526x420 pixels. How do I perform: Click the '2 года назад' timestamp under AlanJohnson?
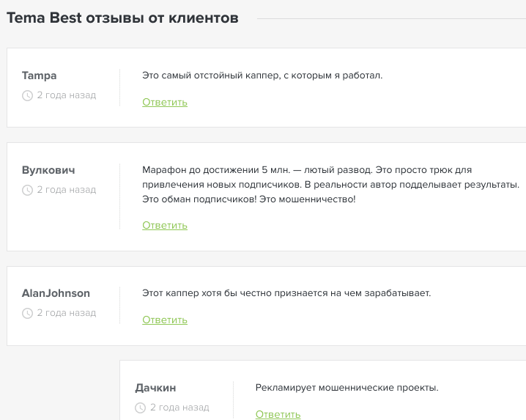pyautogui.click(x=67, y=313)
